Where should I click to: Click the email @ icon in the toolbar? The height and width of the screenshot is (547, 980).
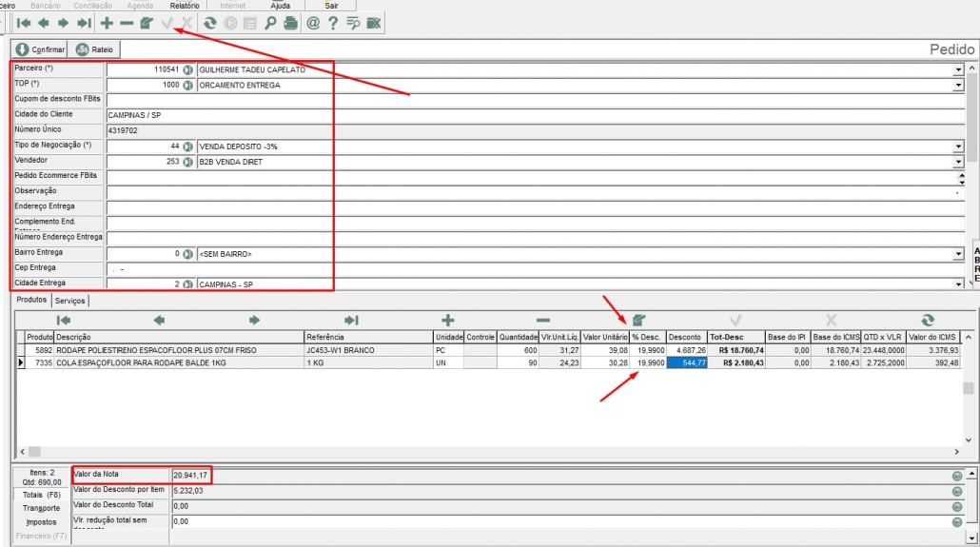[313, 23]
